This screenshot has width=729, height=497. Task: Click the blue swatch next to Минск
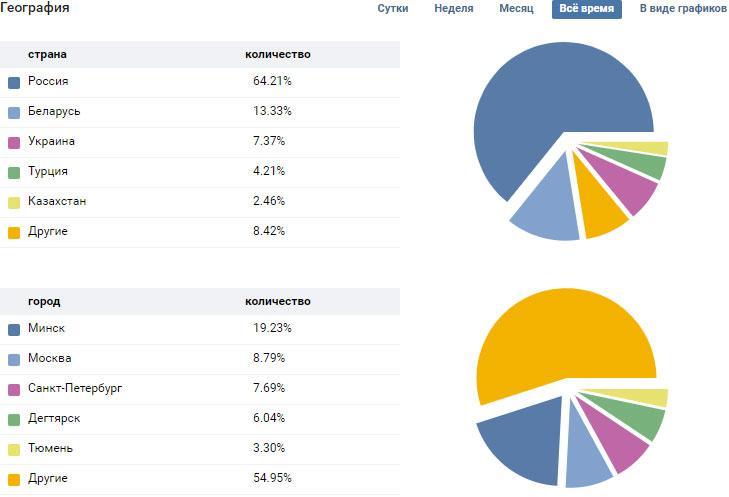tap(14, 329)
